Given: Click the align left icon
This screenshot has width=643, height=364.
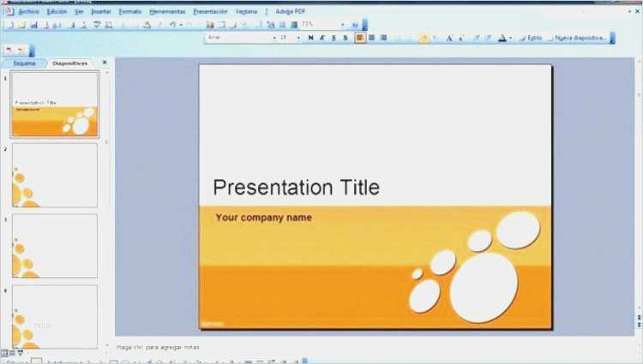Looking at the screenshot, I should tap(360, 38).
